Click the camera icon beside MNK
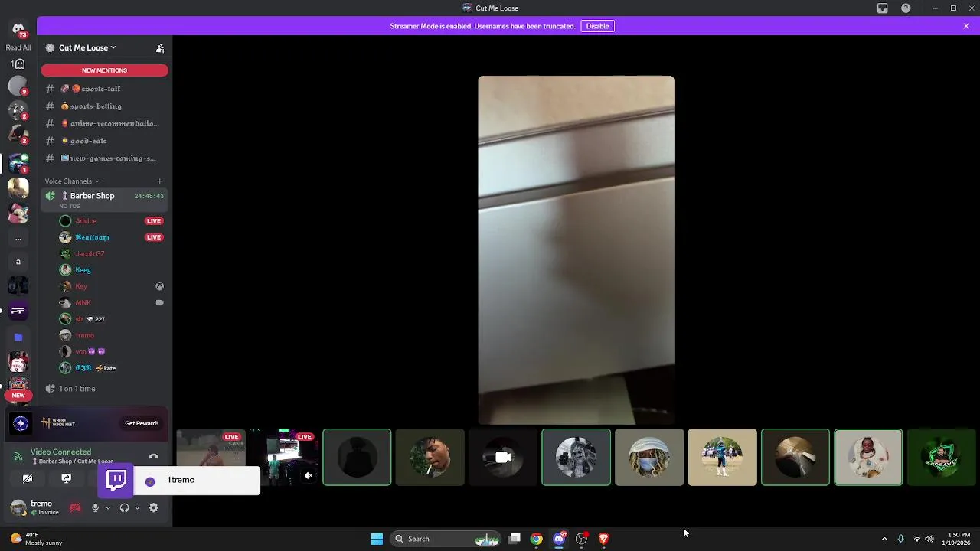Viewport: 980px width, 551px height. [159, 303]
